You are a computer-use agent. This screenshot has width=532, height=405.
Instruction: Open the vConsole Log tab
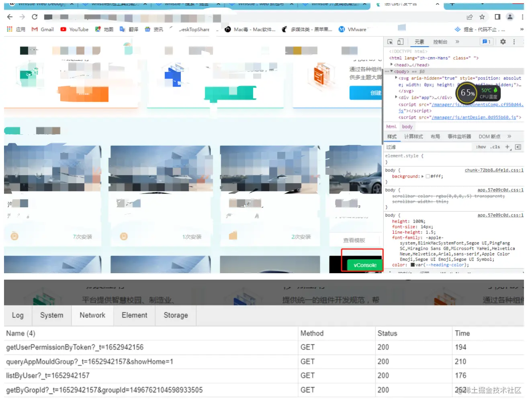[18, 315]
